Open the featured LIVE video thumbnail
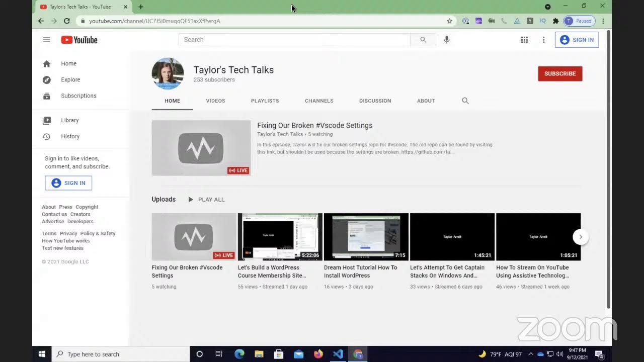 [x=201, y=148]
